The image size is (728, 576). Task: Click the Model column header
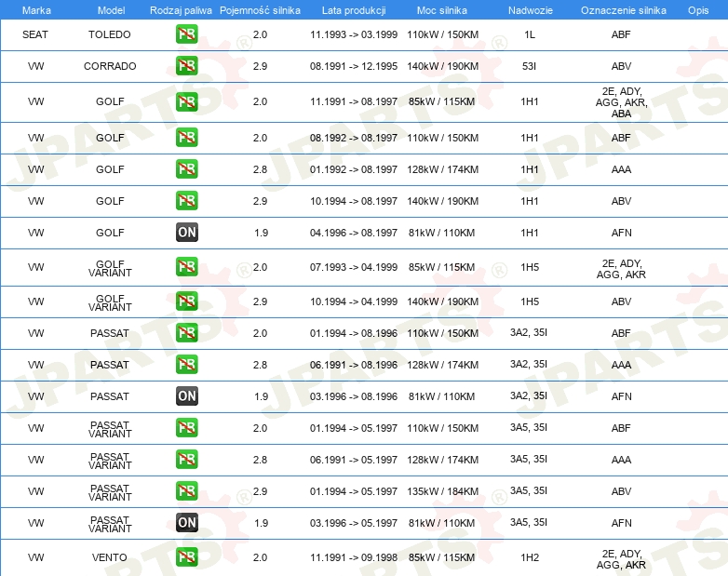111,10
